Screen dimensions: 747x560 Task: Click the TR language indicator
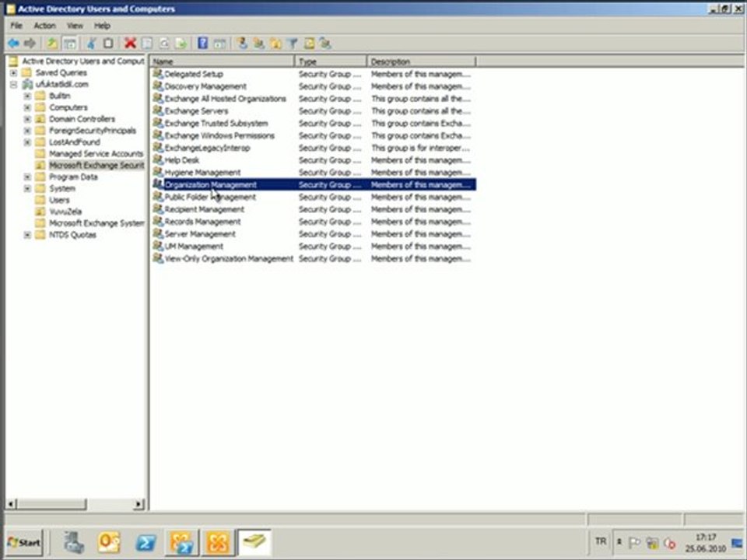click(x=601, y=541)
